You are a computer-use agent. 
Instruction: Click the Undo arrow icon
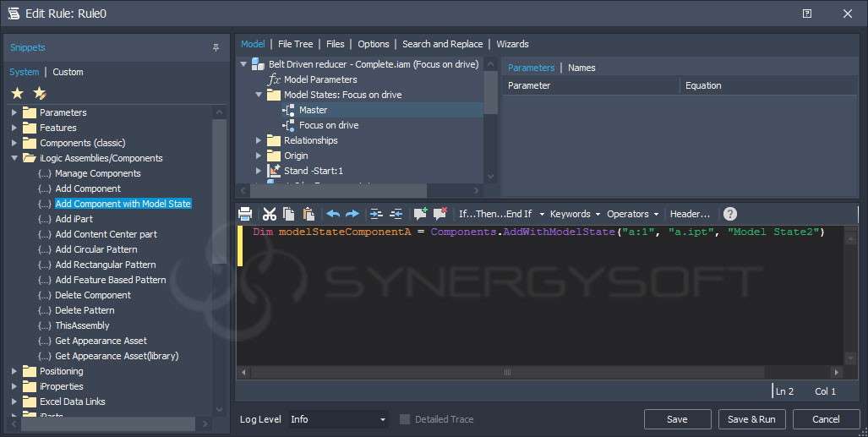pos(333,214)
